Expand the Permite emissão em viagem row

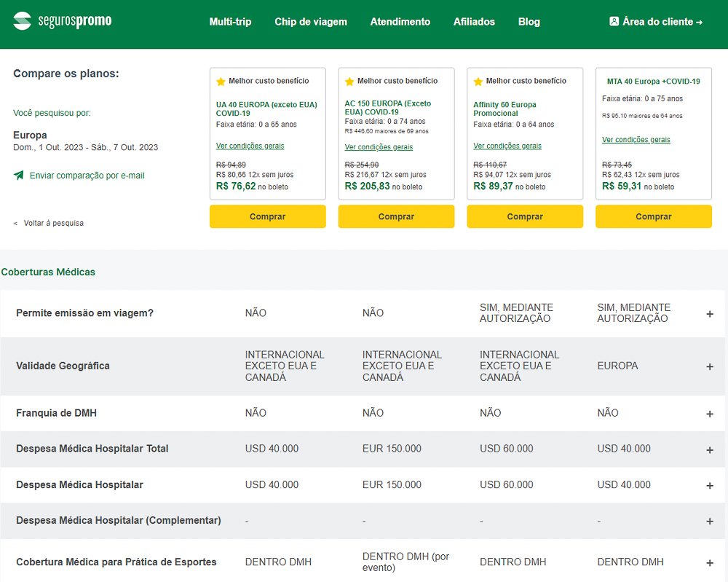pyautogui.click(x=709, y=314)
